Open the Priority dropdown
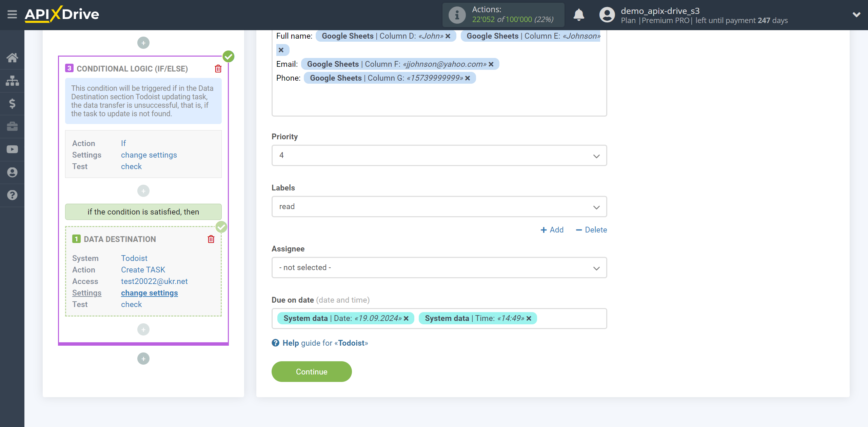This screenshot has width=868, height=427. tap(439, 156)
